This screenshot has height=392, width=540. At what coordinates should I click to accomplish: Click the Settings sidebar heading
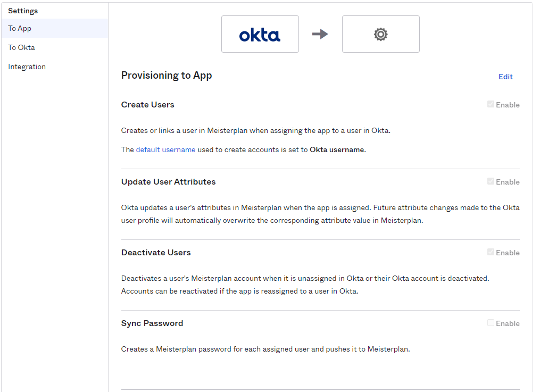click(23, 11)
